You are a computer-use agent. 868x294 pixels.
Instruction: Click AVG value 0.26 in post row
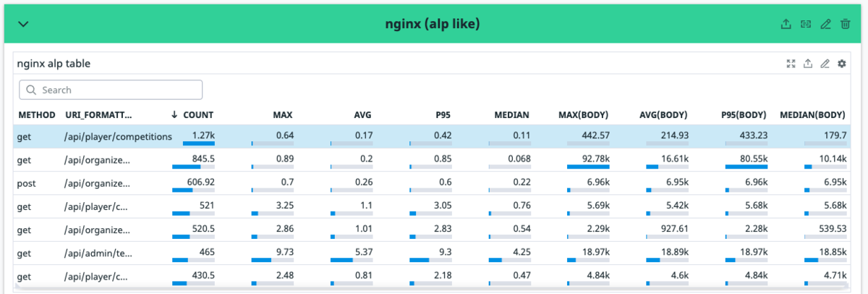click(x=363, y=182)
